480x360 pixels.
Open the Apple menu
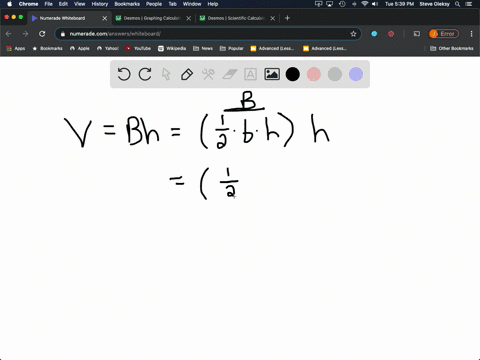pos(9,4)
